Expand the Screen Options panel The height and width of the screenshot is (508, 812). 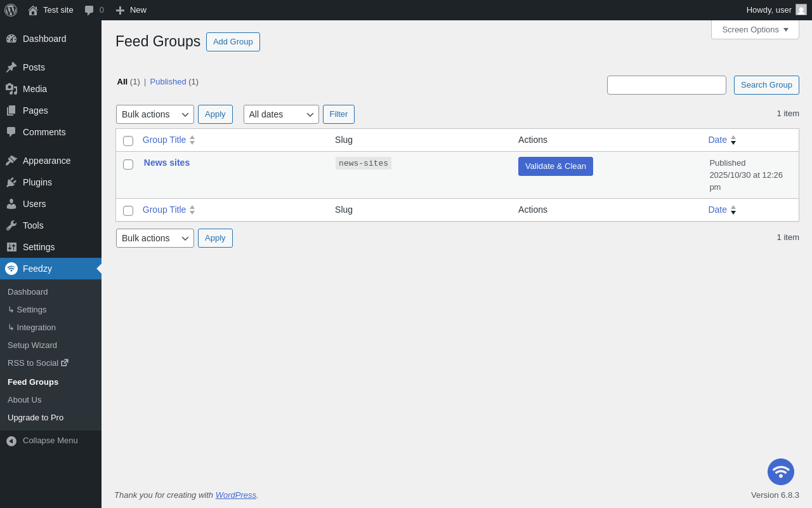click(x=755, y=29)
